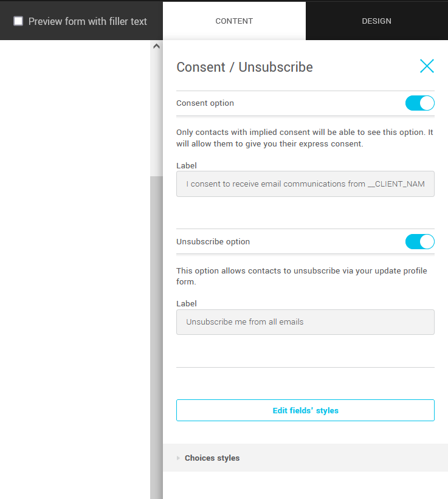Enable the Preview form with filler text checkbox
Screen dimensions: 448x499
pos(18,20)
